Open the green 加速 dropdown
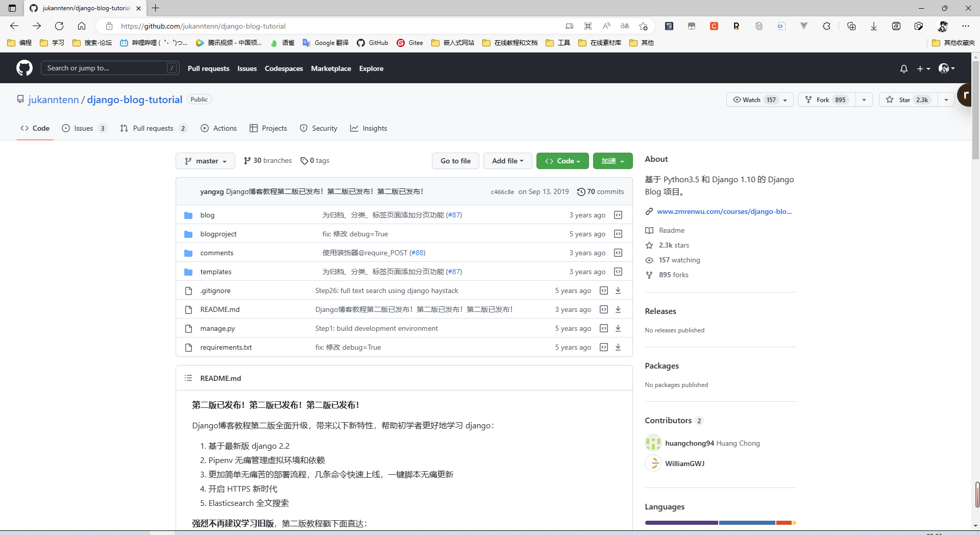980x535 pixels. pos(612,161)
